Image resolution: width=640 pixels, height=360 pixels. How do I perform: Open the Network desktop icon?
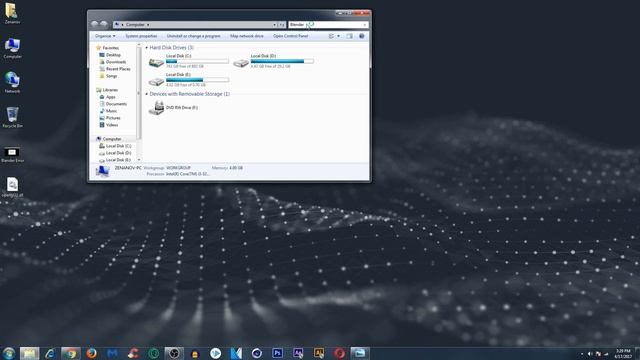[12, 83]
